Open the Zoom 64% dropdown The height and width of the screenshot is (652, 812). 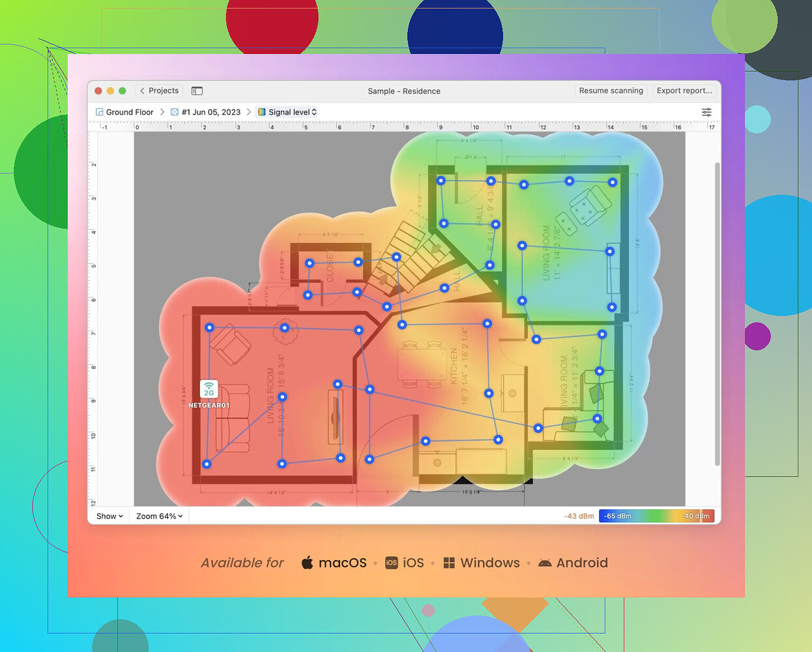coord(158,516)
